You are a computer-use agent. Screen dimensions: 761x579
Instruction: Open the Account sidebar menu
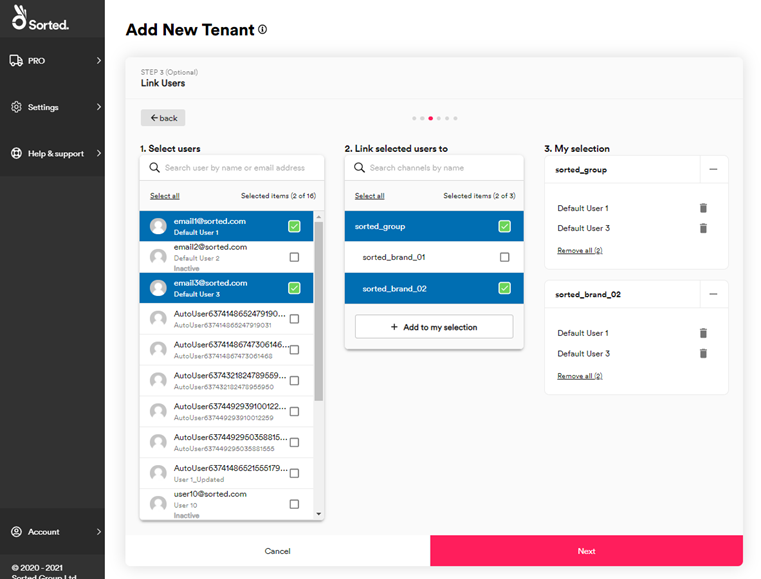pyautogui.click(x=52, y=532)
